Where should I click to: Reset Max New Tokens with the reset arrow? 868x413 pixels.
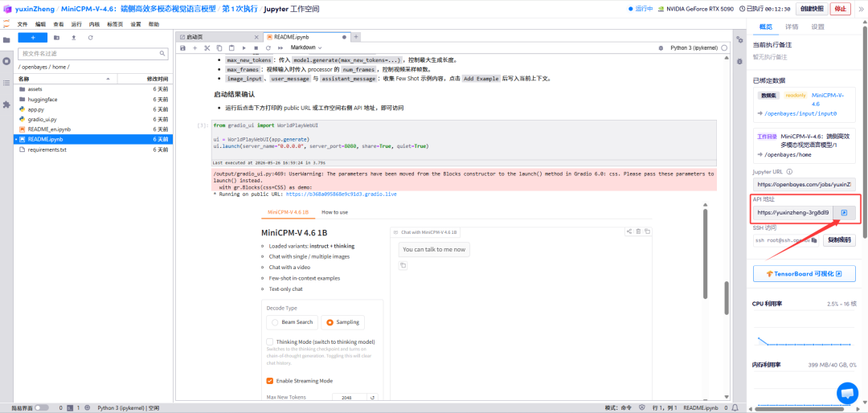(x=373, y=398)
